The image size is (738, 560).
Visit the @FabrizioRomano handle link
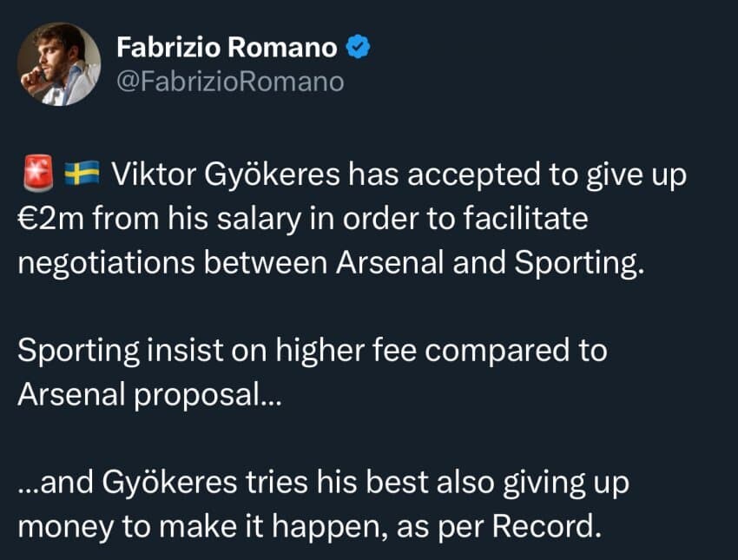pos(230,82)
